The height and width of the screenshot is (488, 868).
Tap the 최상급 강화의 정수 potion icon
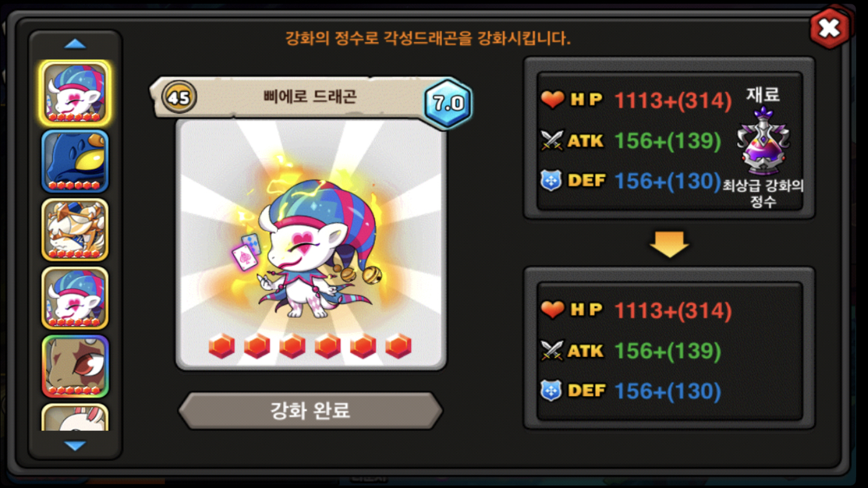coord(763,142)
